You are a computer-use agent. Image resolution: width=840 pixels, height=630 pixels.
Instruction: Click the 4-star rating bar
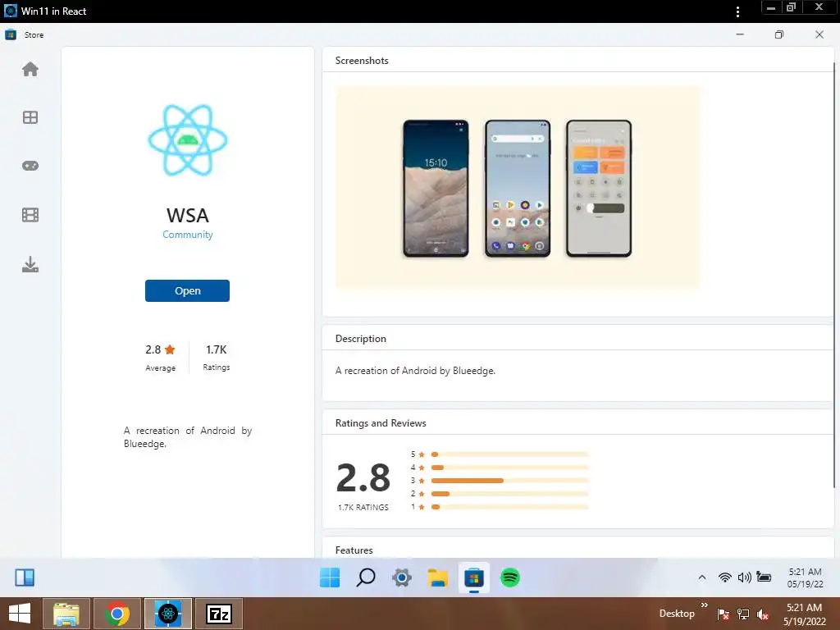pyautogui.click(x=509, y=467)
